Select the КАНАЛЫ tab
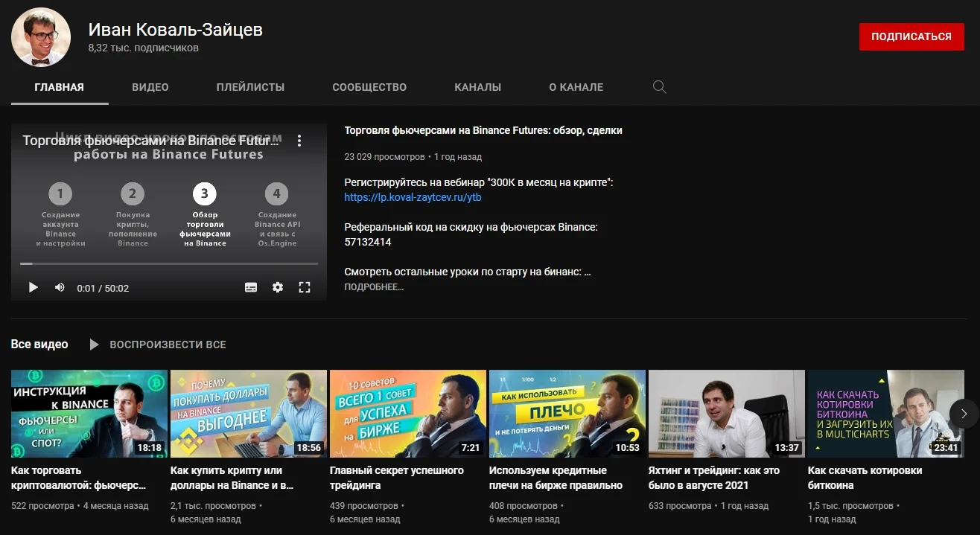Screen dimensions: 980x535 pos(477,87)
